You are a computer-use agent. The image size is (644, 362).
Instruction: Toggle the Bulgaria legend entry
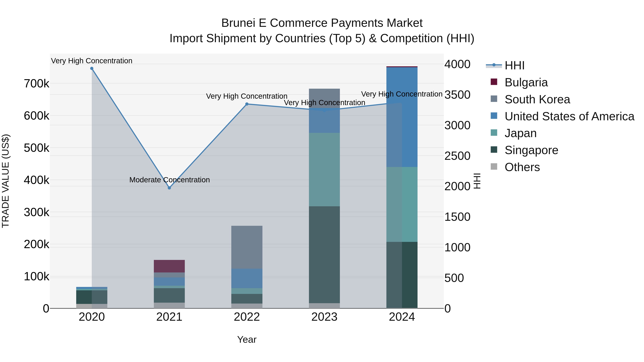point(519,82)
